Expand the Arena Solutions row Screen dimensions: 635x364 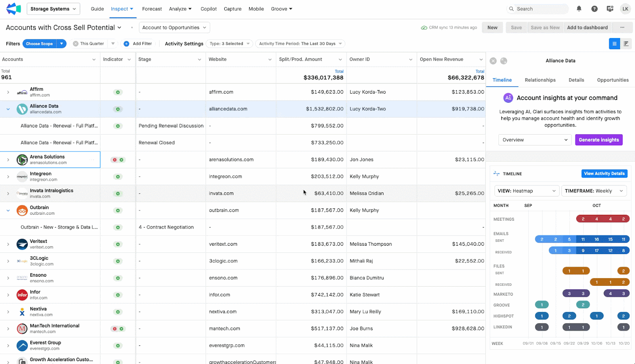[8, 160]
